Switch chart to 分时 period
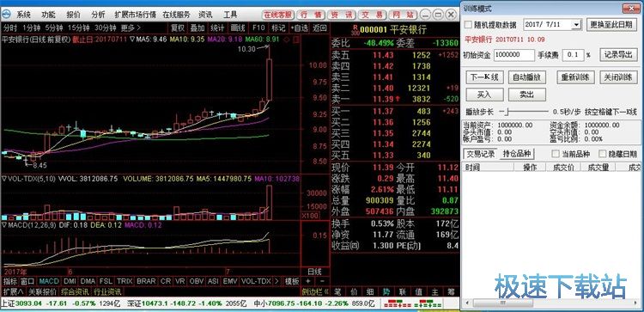644x312 pixels. click(x=10, y=28)
